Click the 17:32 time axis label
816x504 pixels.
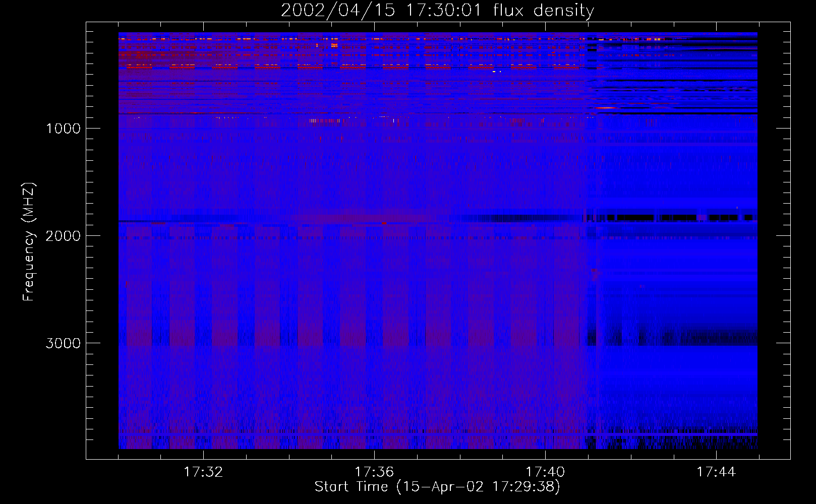(x=203, y=472)
